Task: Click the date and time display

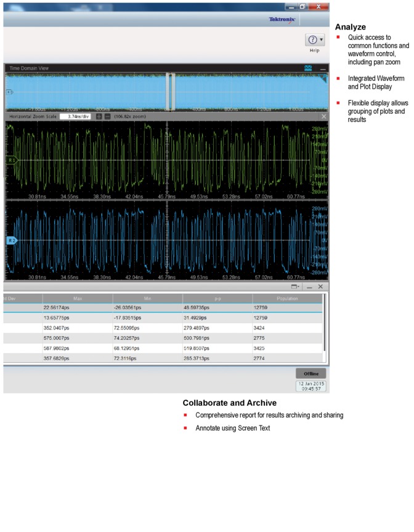Action: pos(311,386)
